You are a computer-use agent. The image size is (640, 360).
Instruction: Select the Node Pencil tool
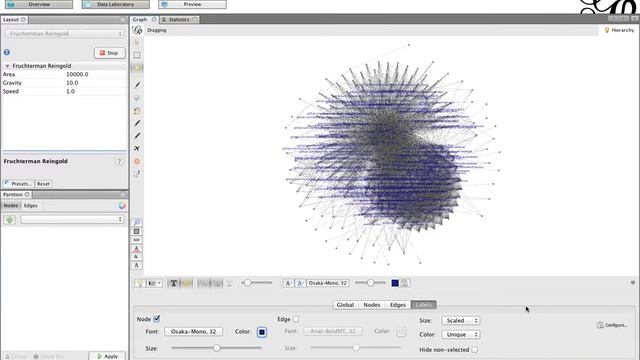coord(137,123)
